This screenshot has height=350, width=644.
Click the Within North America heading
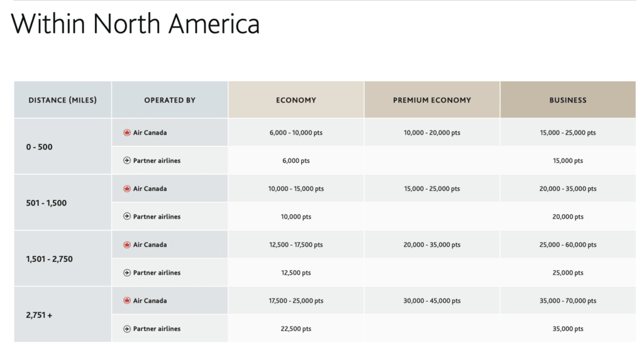pyautogui.click(x=135, y=25)
